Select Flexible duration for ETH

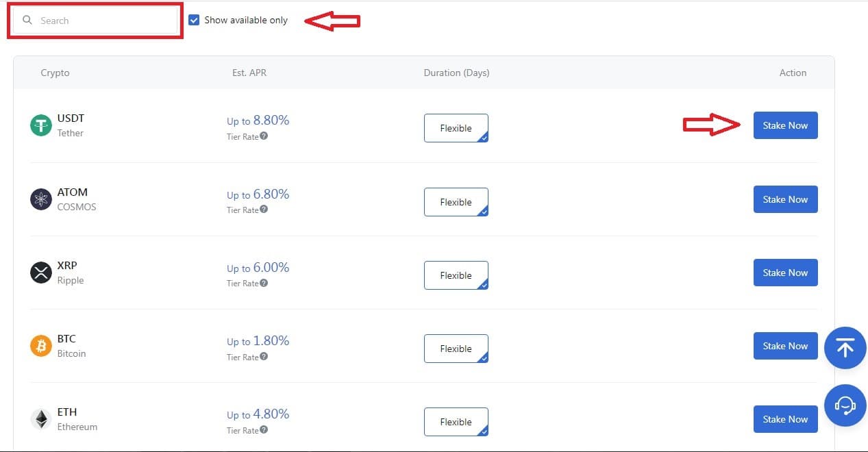coord(456,422)
